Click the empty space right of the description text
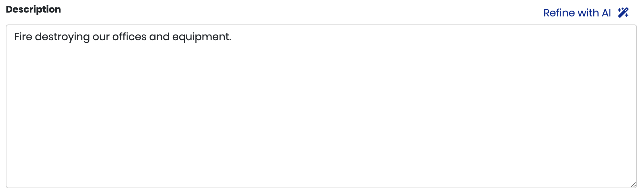This screenshot has width=644, height=194. (x=355, y=37)
